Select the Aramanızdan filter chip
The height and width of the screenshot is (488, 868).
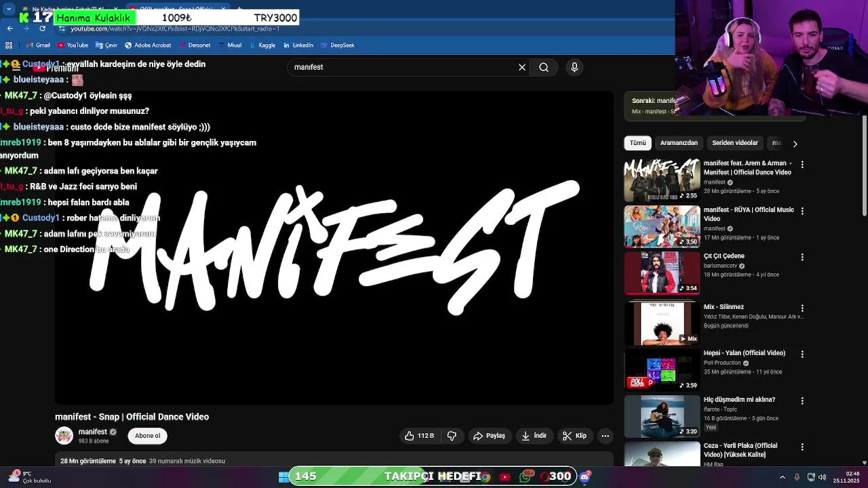pyautogui.click(x=679, y=143)
